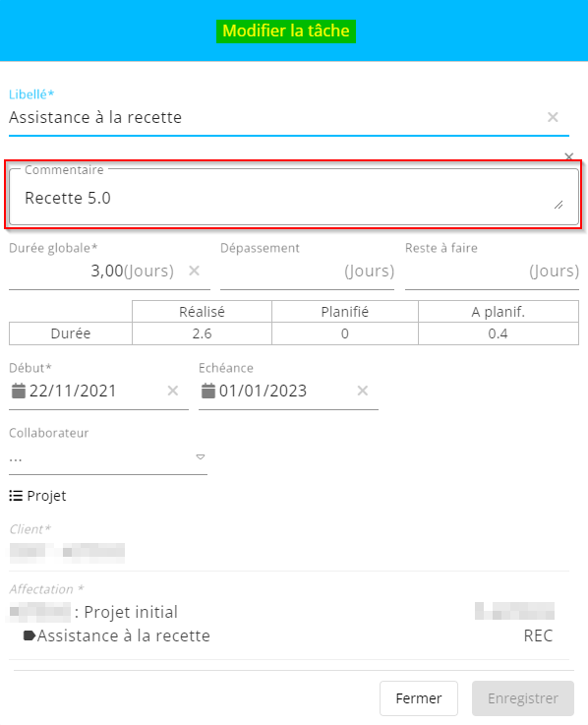Viewport: 588px width, 725px height.
Task: Click the Dépassement days input field
Action: 307,271
